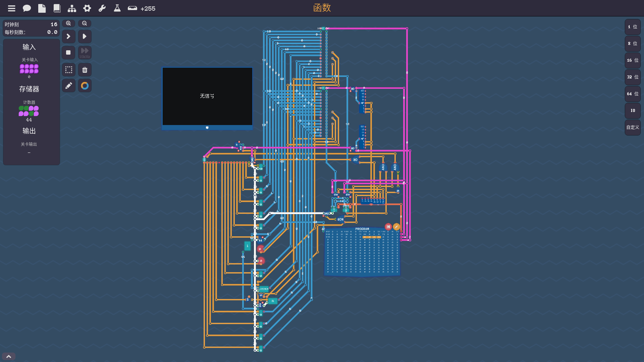Open the hamburger main menu
Screen dimensions: 644x362
tap(11, 8)
